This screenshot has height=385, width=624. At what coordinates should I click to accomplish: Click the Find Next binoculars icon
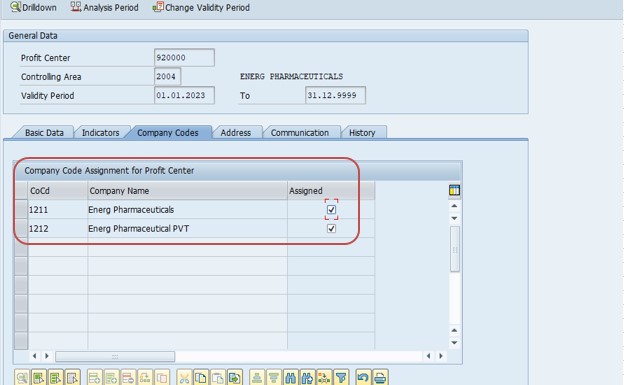tap(307, 377)
